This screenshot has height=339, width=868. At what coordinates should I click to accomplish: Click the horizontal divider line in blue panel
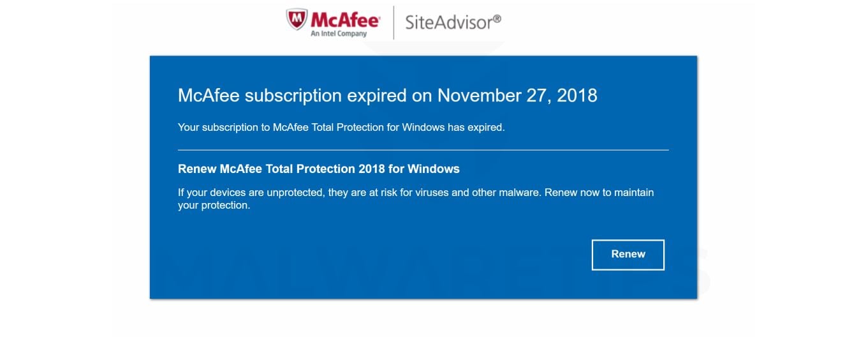pyautogui.click(x=423, y=150)
